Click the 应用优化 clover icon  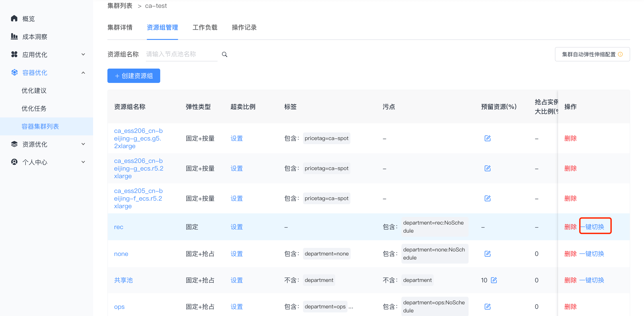(14, 54)
